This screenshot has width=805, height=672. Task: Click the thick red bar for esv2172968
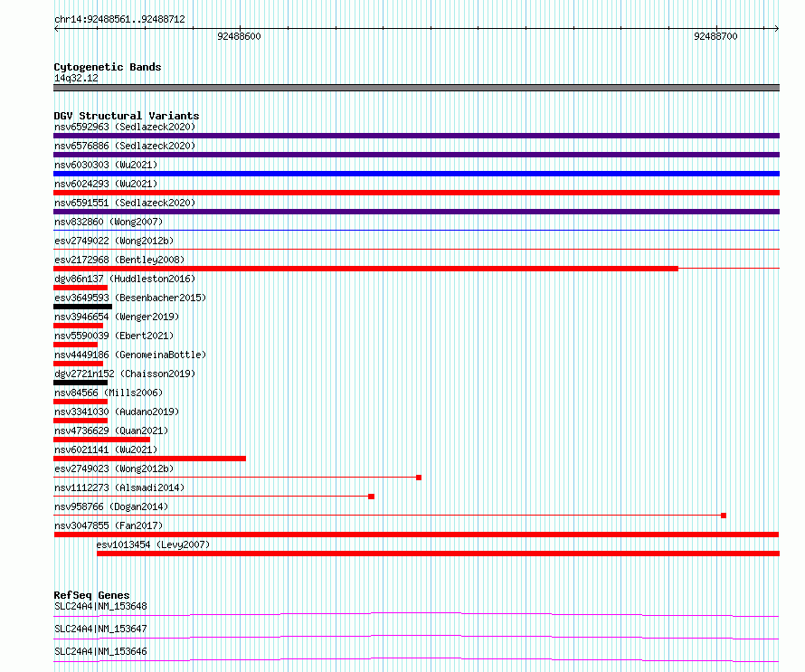click(x=365, y=269)
